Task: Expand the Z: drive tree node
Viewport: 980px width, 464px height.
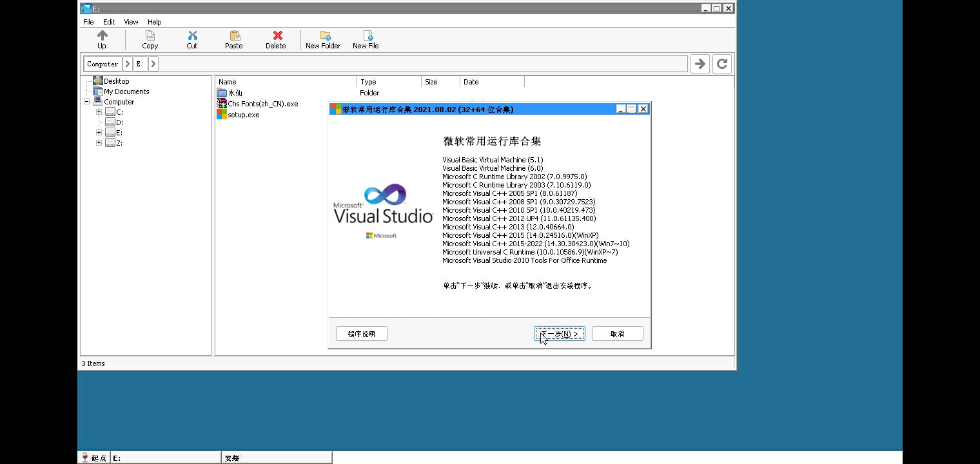Action: [x=99, y=143]
